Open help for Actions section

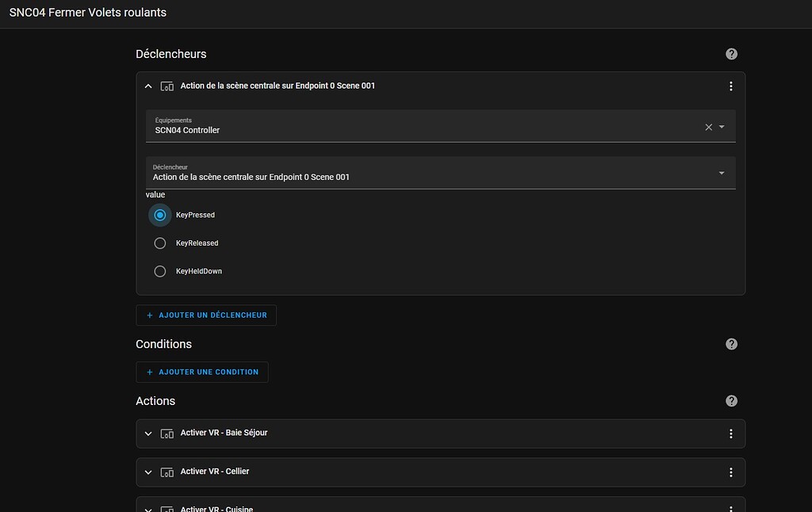(731, 401)
